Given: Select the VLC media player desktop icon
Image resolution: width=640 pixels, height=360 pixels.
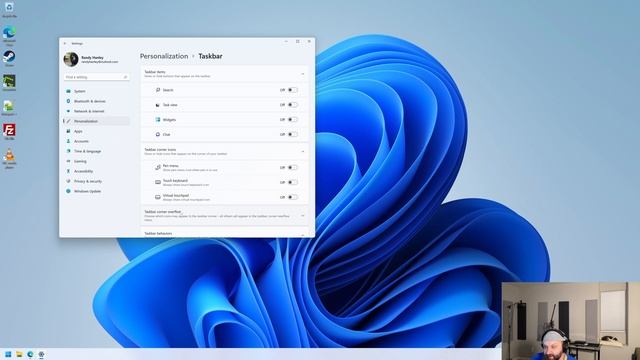Looking at the screenshot, I should (9, 155).
